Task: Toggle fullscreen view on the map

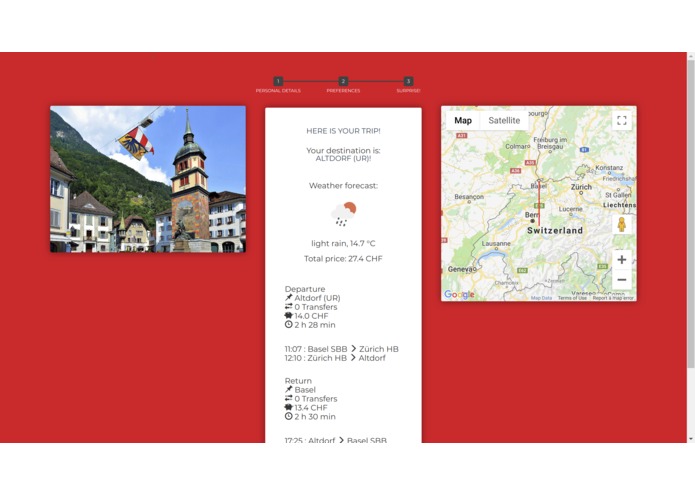Action: (x=622, y=121)
